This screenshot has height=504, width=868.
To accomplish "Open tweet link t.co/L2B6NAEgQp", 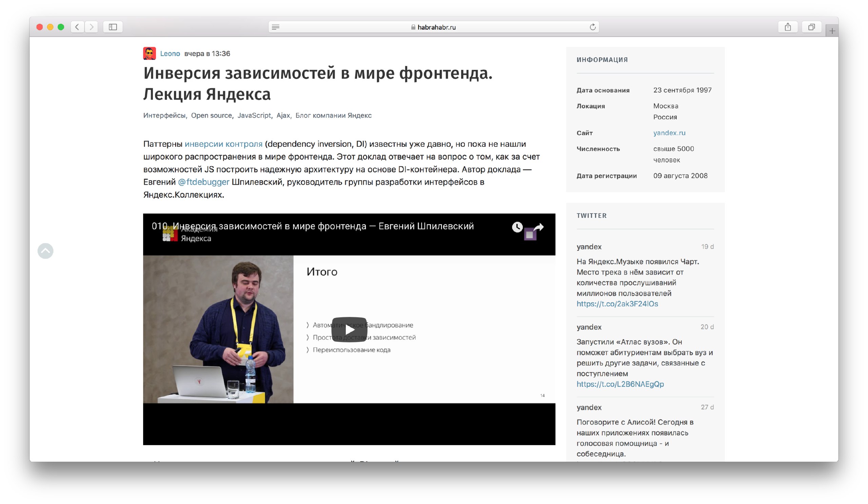I will (620, 384).
